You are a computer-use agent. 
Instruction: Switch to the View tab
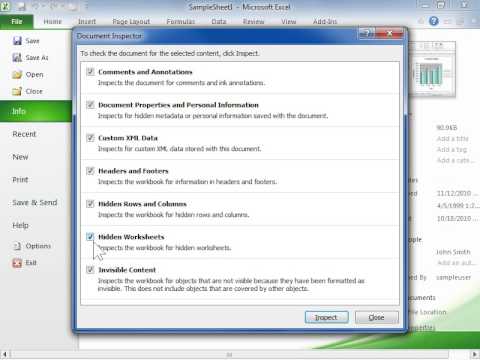coord(288,22)
